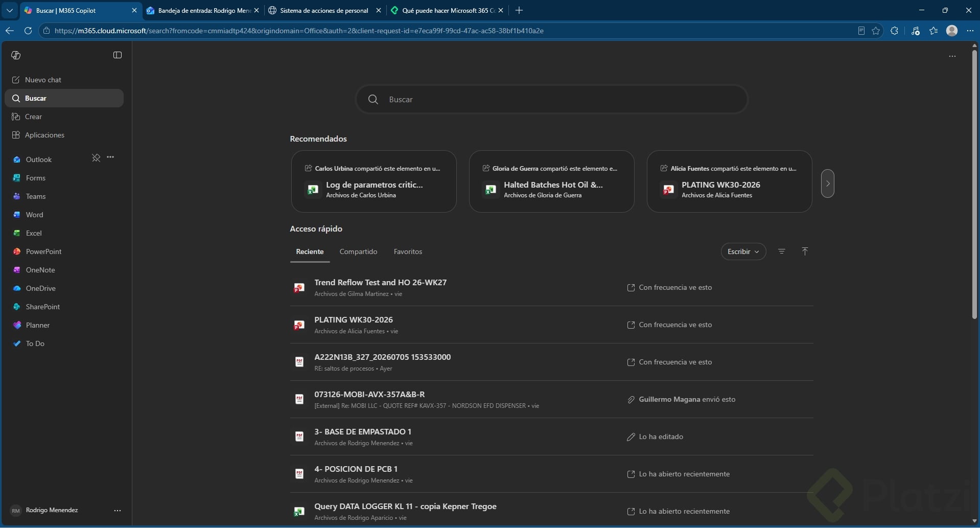The image size is (980, 528).
Task: Add this page to favorites
Action: point(876,31)
